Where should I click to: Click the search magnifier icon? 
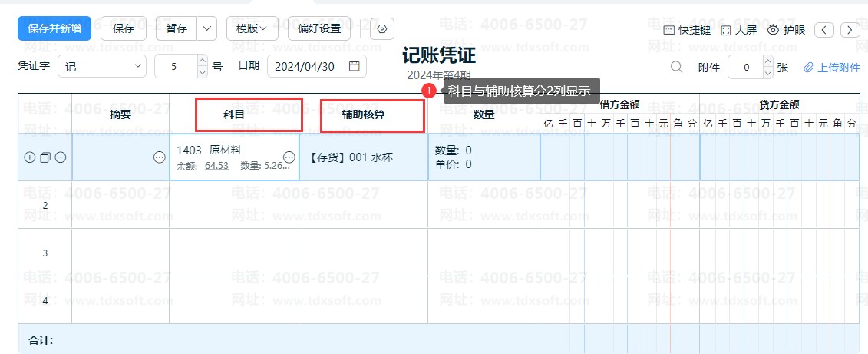[x=676, y=67]
